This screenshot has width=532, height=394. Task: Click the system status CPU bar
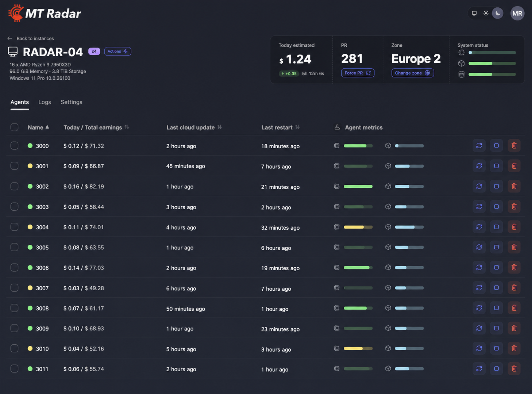[492, 53]
